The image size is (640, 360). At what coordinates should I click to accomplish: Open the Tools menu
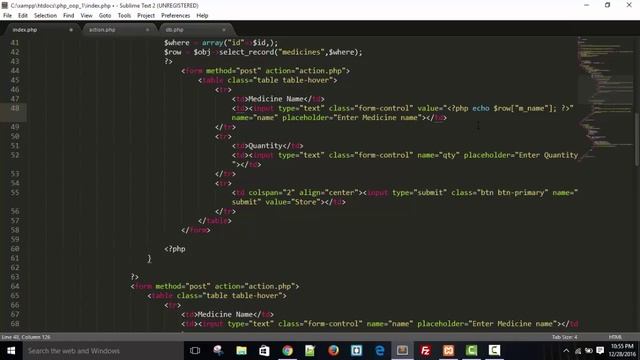[x=124, y=16]
